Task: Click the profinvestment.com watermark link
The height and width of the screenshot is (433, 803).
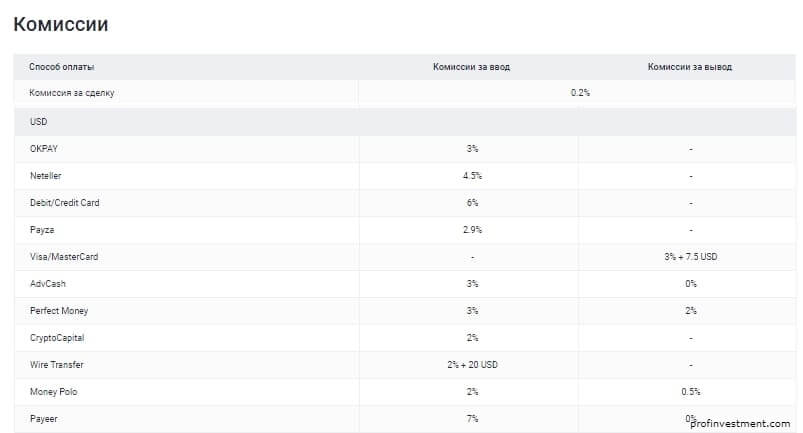Action: point(740,424)
